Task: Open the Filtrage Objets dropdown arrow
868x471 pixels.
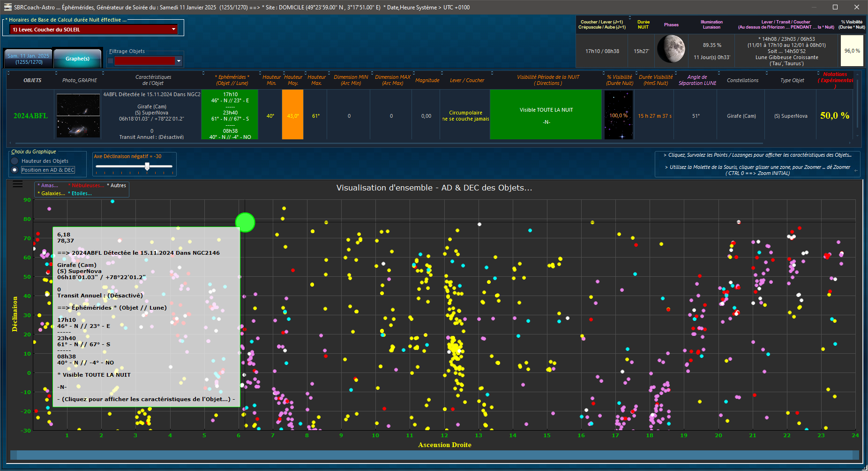Action: 179,61
